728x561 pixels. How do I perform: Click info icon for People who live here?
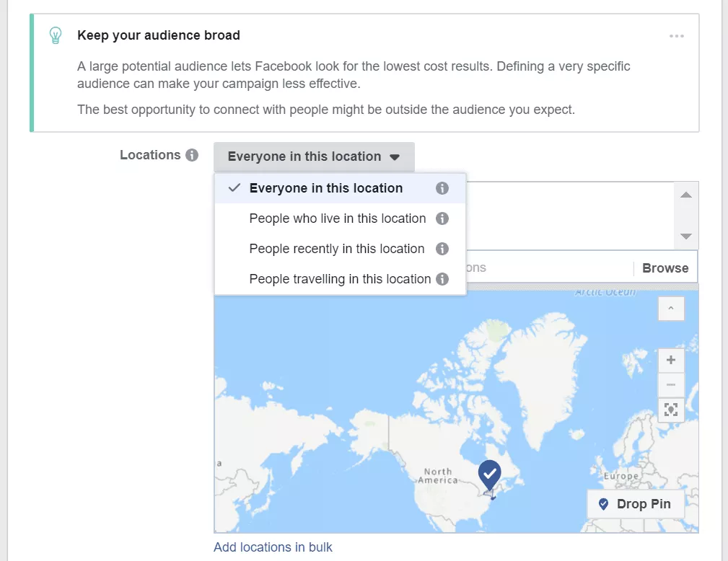pos(442,218)
